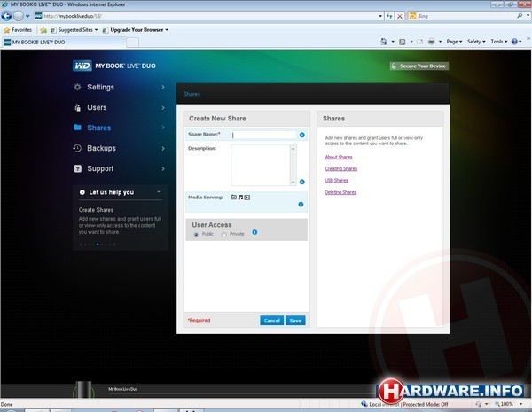
Task: Select the Private radio button
Action: pyautogui.click(x=224, y=234)
